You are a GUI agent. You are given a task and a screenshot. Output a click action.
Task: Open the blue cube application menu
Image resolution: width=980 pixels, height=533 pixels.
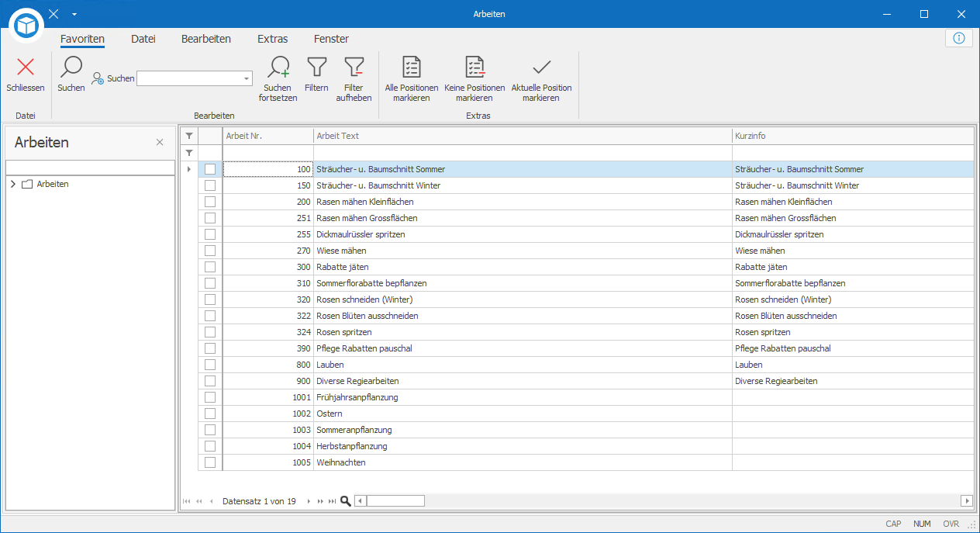[28, 26]
